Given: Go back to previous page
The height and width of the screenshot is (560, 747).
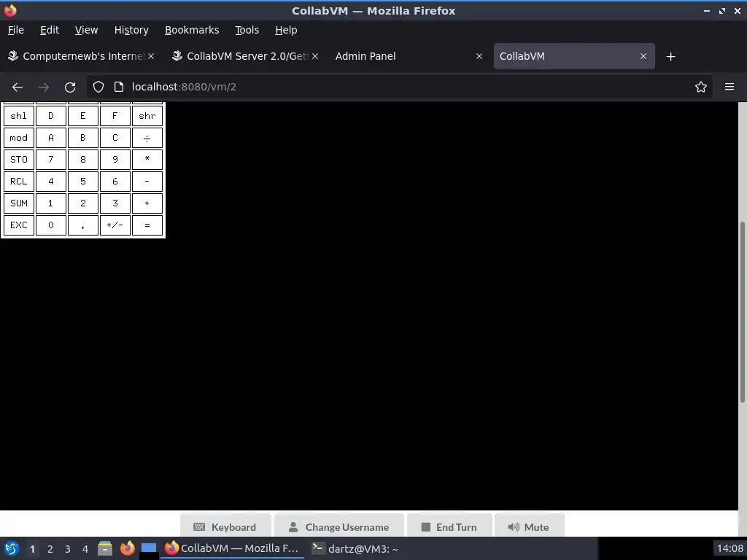Looking at the screenshot, I should 18,87.
